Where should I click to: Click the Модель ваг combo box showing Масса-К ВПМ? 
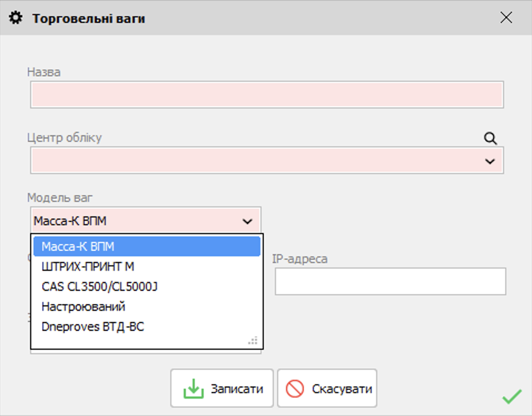click(x=134, y=221)
